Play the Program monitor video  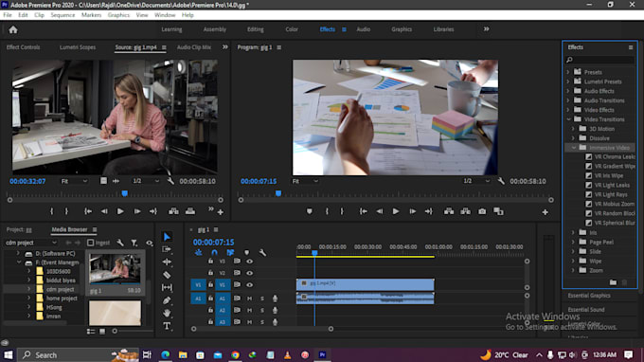click(x=396, y=211)
